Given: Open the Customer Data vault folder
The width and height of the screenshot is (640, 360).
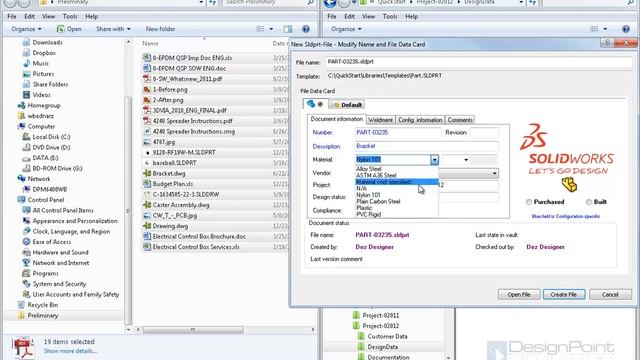Looking at the screenshot, I should [387, 336].
